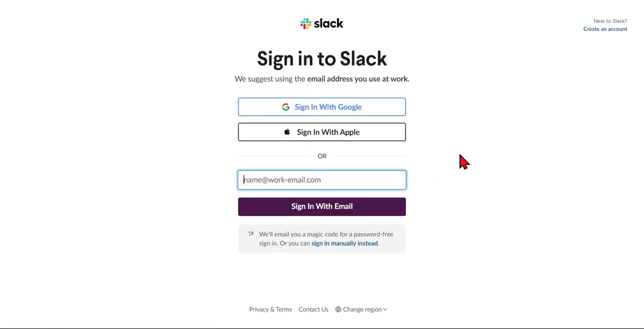Viewport: 644px width, 329px height.
Task: Click the sparkle magic code icon
Action: (251, 234)
